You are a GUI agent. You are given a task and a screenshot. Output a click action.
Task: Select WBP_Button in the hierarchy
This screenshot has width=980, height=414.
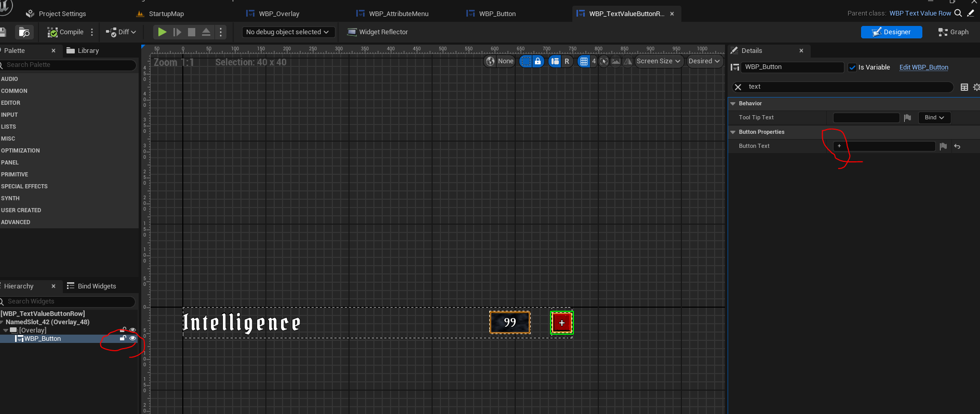pyautogui.click(x=43, y=339)
